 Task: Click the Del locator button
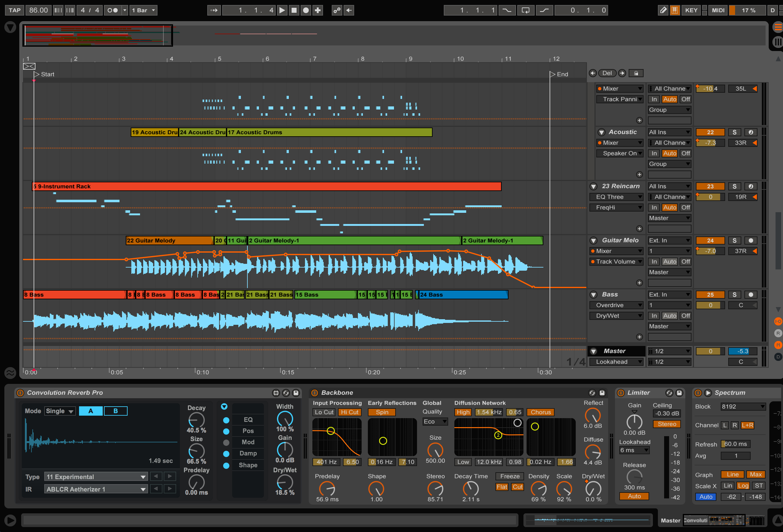tap(607, 73)
